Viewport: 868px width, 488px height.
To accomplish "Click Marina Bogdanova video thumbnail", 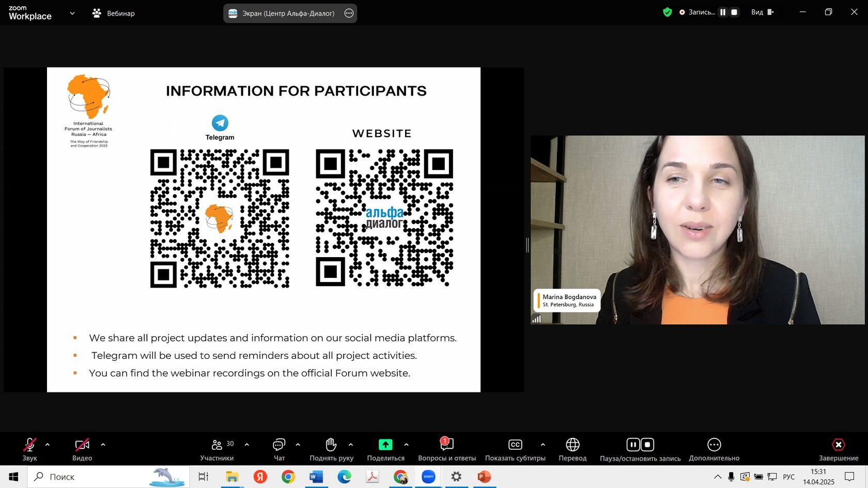I will click(698, 230).
